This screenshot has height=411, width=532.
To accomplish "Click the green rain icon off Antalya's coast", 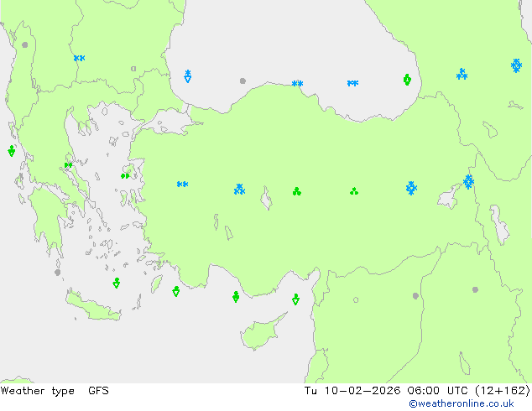I will (x=236, y=297).
